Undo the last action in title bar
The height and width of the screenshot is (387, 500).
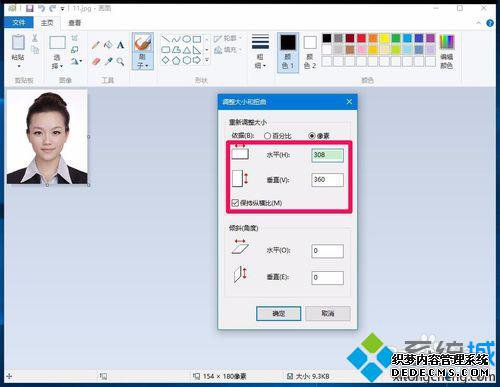coord(41,8)
